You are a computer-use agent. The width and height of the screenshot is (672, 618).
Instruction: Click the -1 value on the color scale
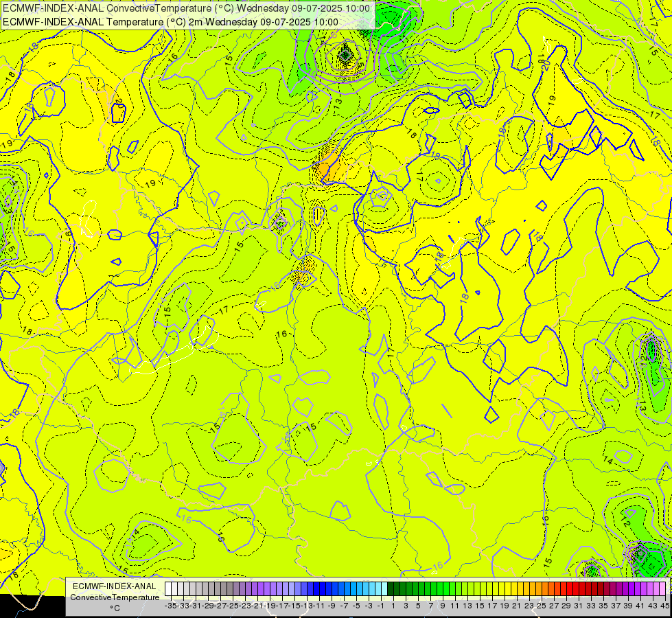pos(380,606)
